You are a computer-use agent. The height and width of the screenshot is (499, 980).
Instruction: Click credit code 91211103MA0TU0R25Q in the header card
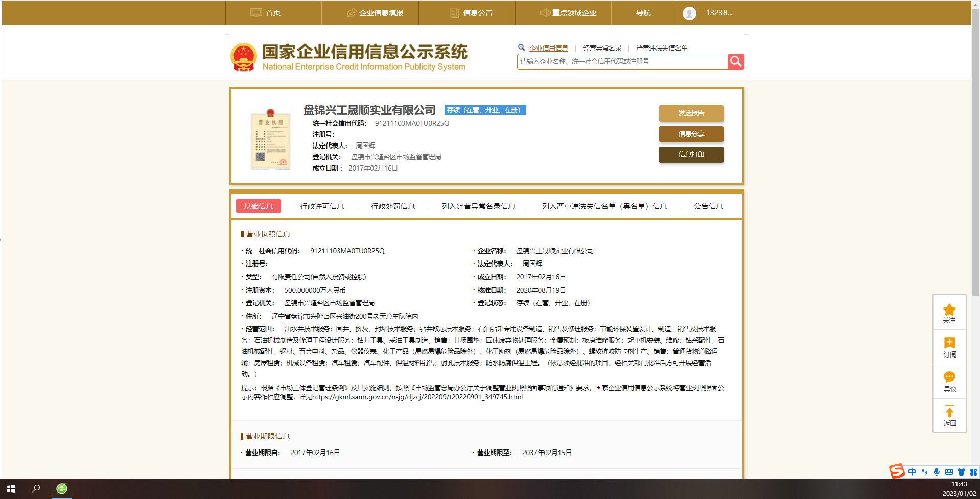click(x=412, y=123)
